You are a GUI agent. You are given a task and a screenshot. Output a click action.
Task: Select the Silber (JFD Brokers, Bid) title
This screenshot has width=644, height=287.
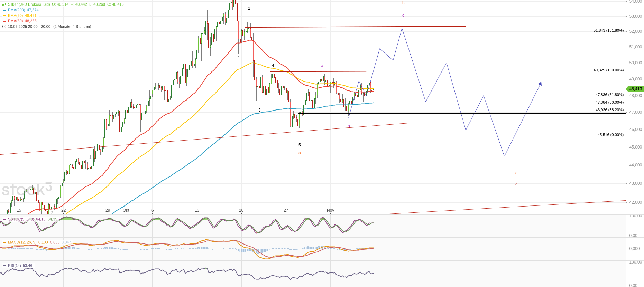click(x=29, y=4)
